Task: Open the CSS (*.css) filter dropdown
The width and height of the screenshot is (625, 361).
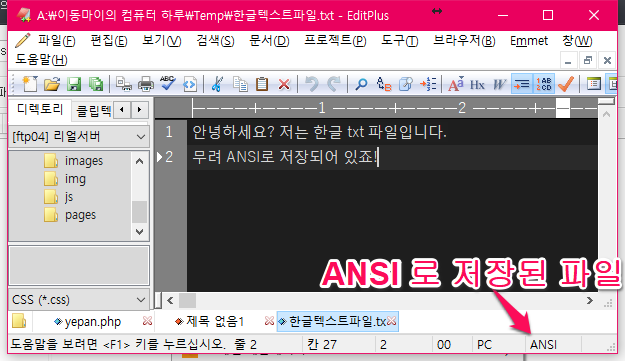Action: pyautogui.click(x=79, y=299)
